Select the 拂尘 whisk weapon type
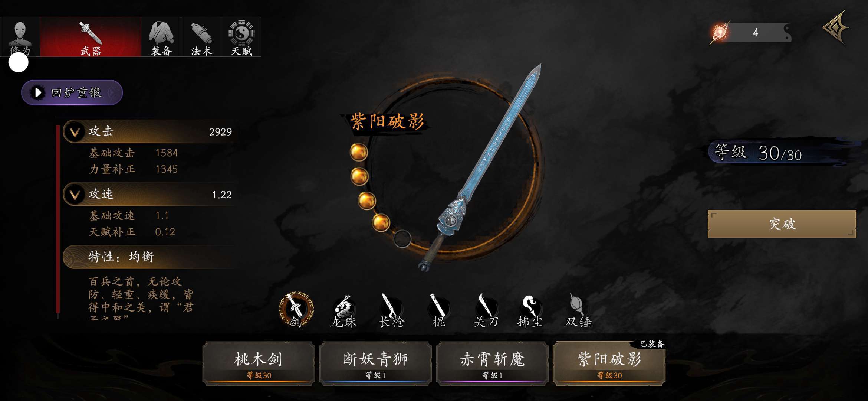The width and height of the screenshot is (868, 401). point(530,311)
